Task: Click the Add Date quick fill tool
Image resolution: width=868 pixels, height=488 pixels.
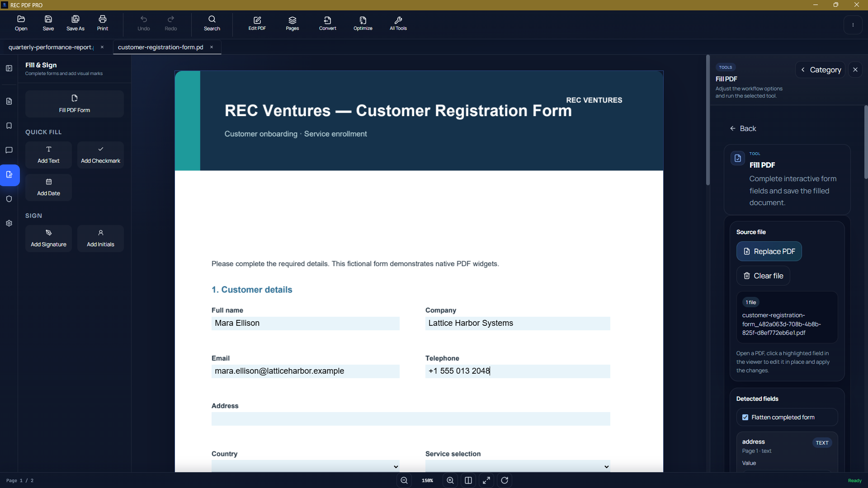Action: coord(48,188)
